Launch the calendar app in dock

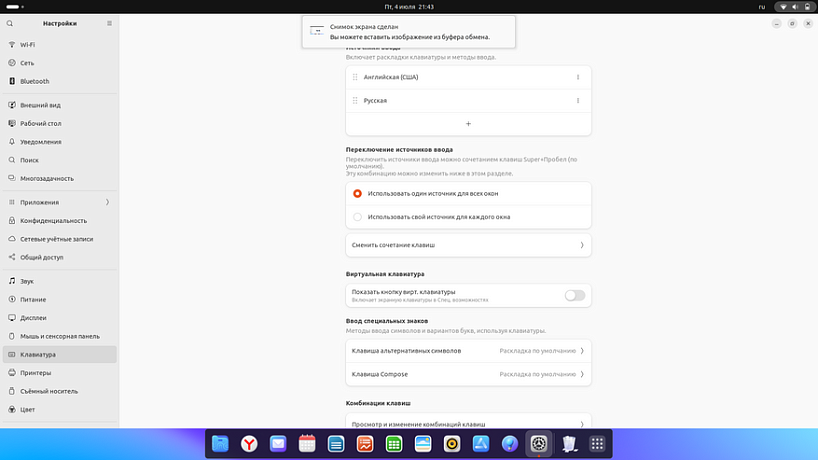point(307,443)
